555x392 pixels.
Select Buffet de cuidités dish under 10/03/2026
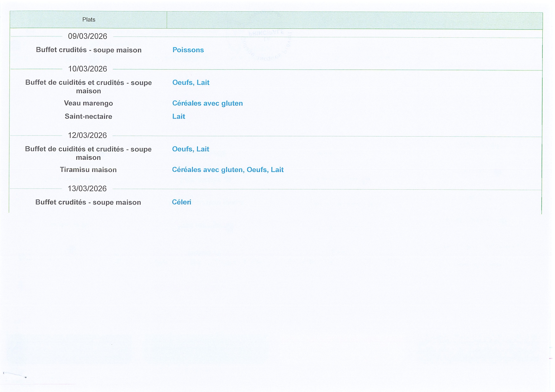[89, 87]
